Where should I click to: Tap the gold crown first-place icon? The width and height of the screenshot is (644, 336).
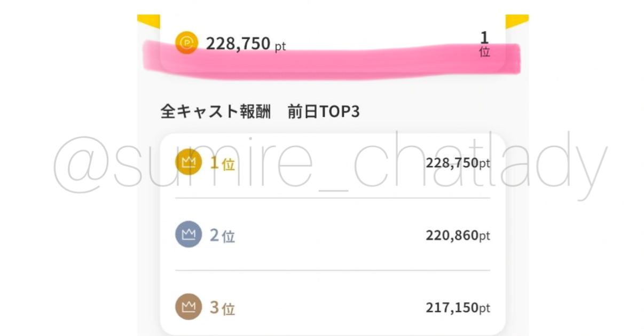[188, 162]
